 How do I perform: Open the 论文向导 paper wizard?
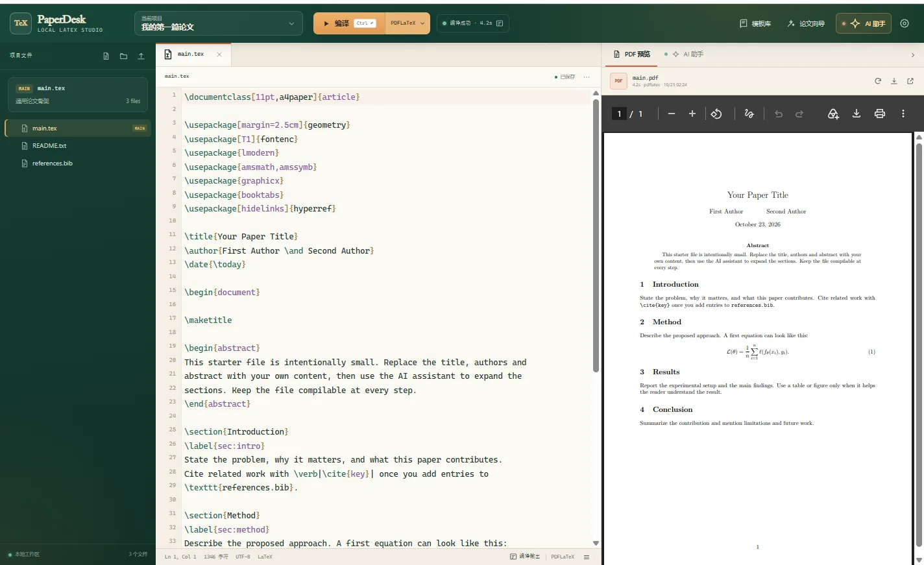point(806,23)
